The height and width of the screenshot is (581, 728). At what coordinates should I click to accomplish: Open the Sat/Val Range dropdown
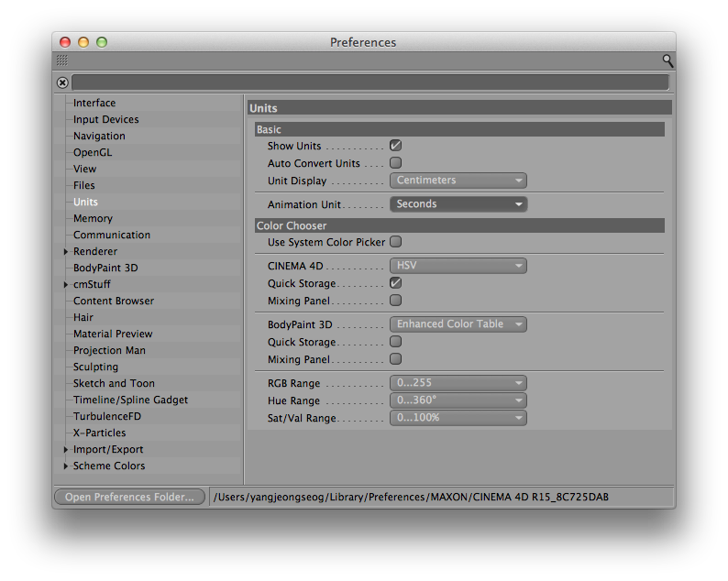coord(458,418)
